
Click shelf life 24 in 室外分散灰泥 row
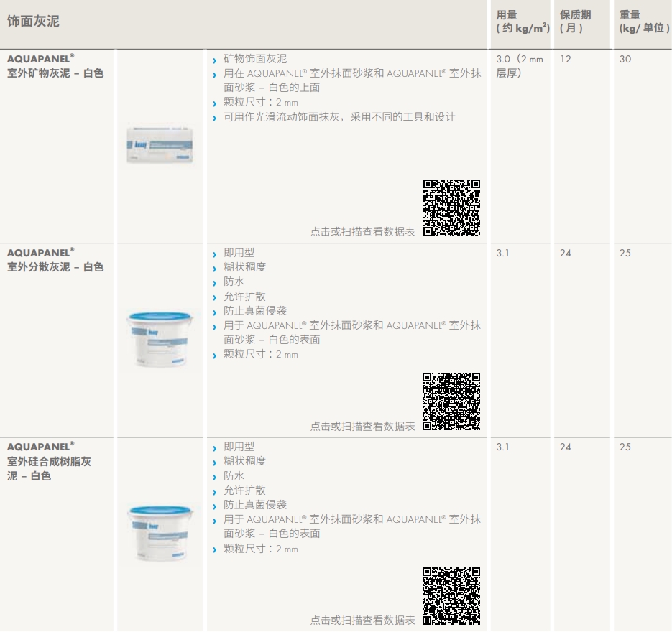(x=566, y=253)
